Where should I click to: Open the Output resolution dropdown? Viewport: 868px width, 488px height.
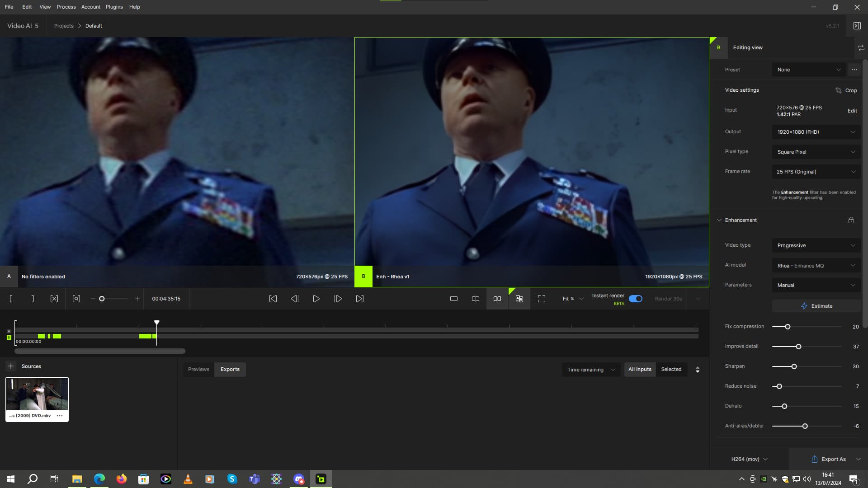[816, 132]
